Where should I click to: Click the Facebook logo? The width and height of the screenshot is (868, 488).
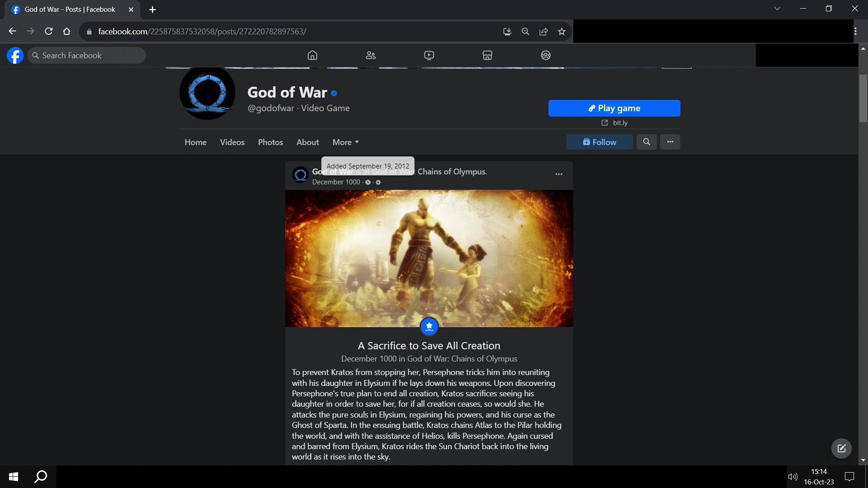point(15,56)
